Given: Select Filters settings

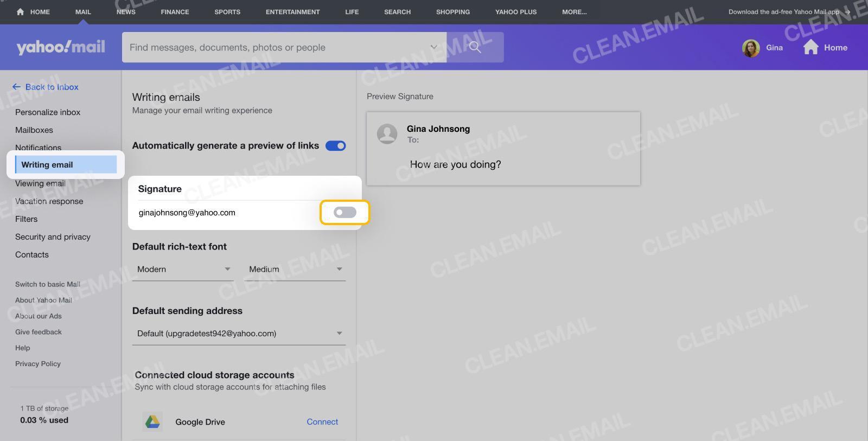Looking at the screenshot, I should [26, 219].
